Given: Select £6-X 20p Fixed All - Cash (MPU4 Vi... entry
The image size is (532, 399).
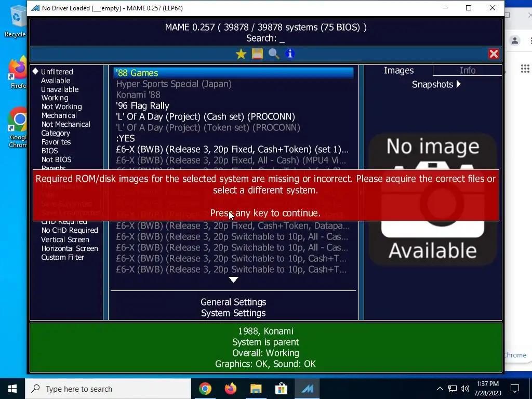Looking at the screenshot, I should [233, 160].
